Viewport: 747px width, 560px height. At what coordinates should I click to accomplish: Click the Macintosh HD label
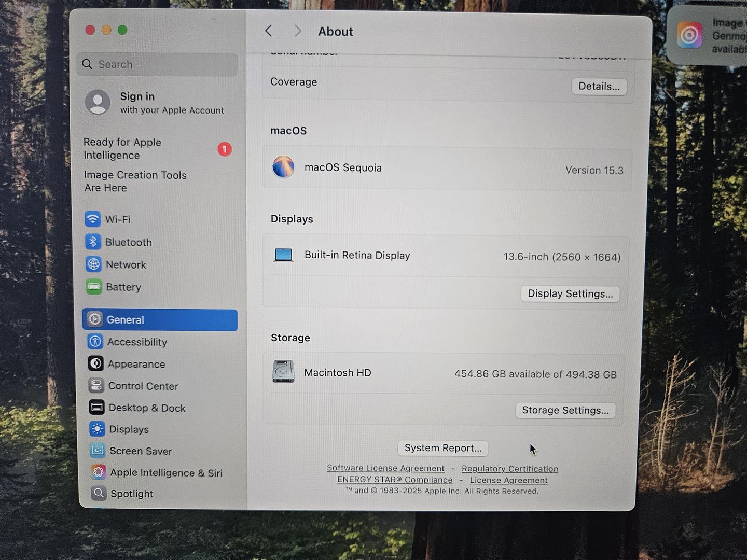(x=338, y=373)
